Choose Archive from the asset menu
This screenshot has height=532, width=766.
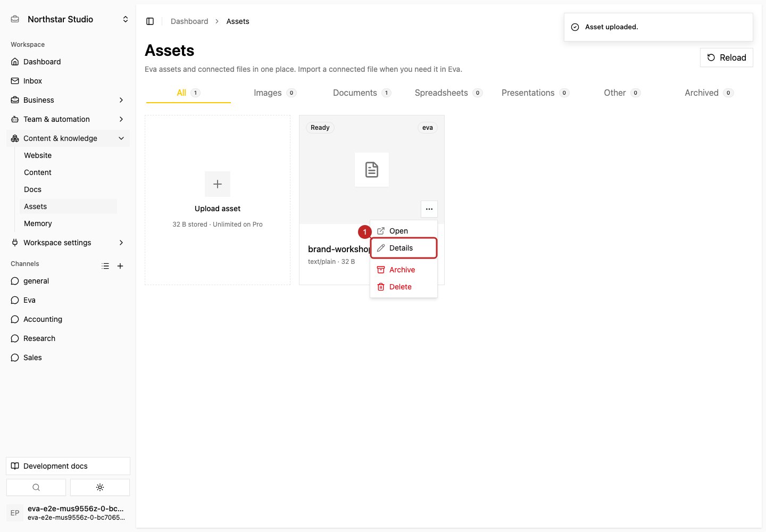(x=404, y=270)
